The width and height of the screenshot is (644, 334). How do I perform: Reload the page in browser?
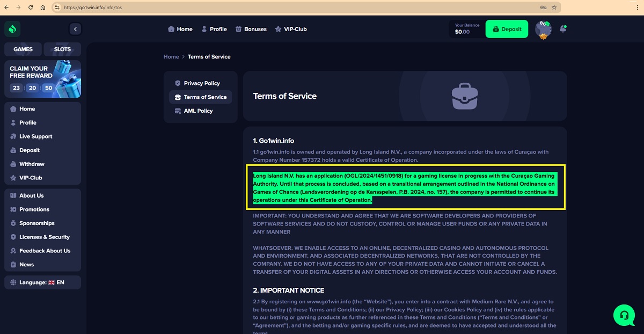pyautogui.click(x=30, y=8)
